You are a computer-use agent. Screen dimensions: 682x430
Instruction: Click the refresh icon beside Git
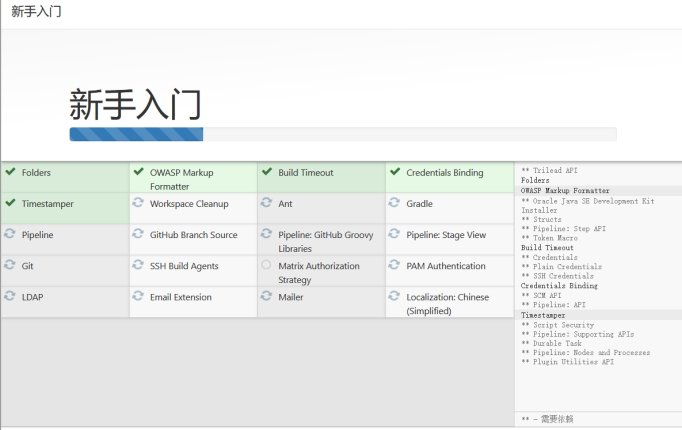pos(10,265)
